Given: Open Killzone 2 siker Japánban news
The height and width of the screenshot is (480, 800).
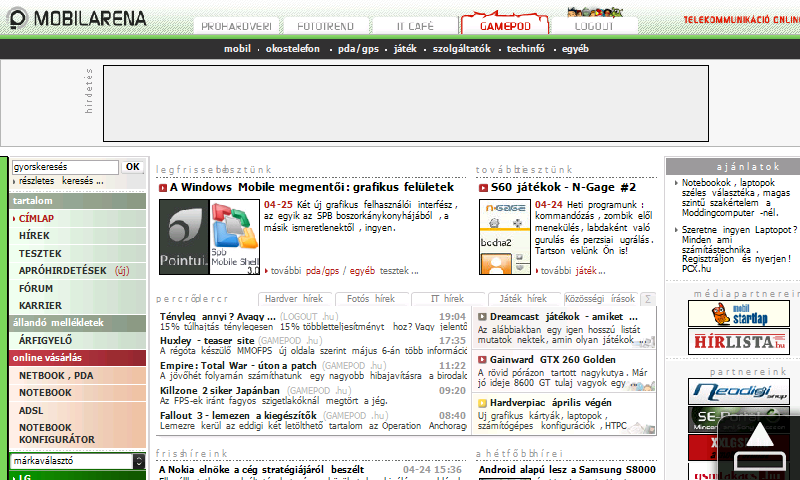Looking at the screenshot, I should [220, 390].
